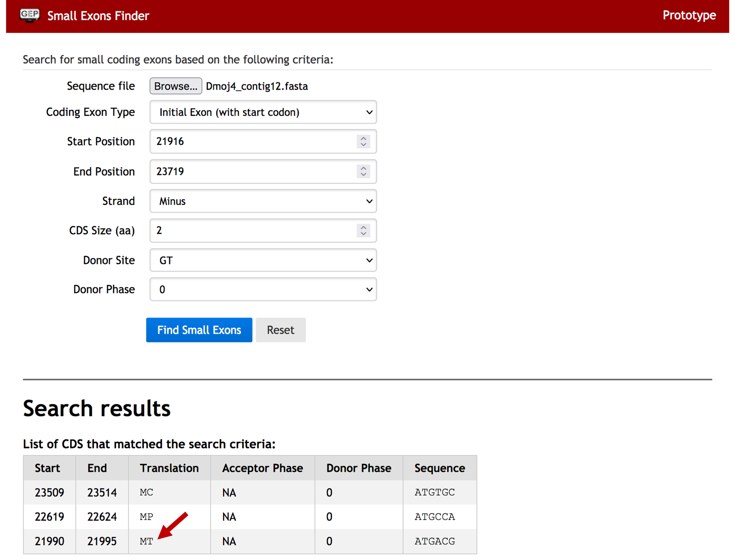Click the Sequence file label
The image size is (735, 560).
coord(101,86)
